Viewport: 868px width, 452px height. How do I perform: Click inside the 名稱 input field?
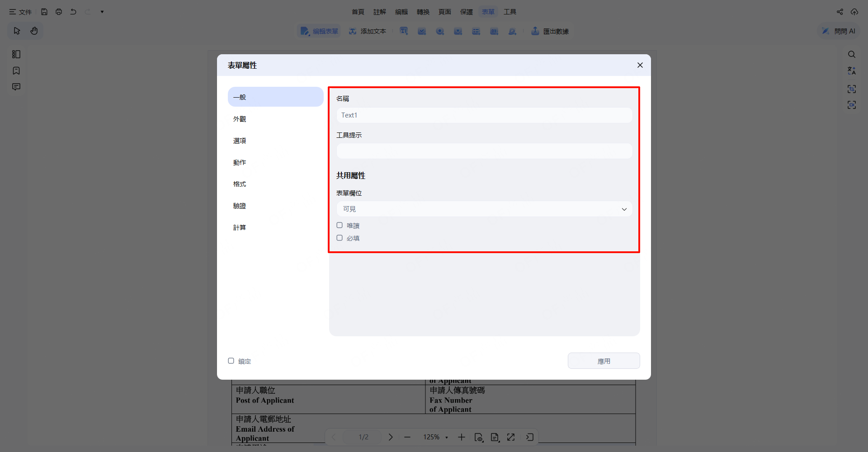click(x=484, y=115)
